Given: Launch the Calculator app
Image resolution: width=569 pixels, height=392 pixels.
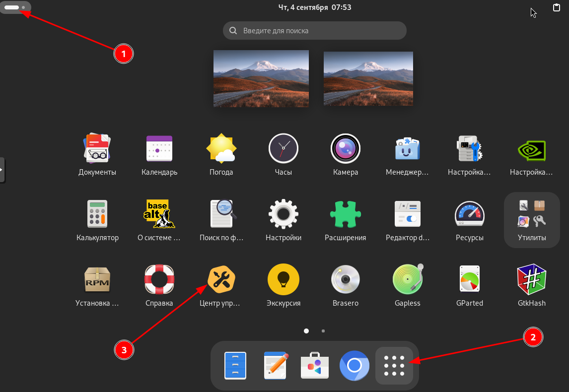Looking at the screenshot, I should (97, 214).
